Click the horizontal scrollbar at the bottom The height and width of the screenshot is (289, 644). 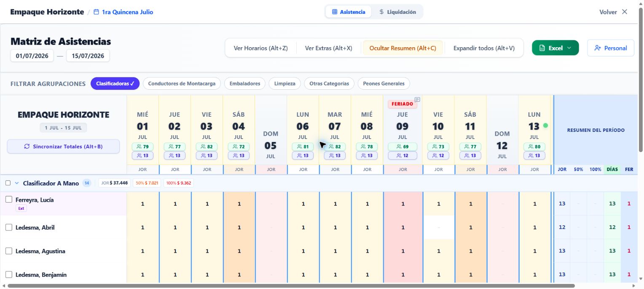(x=291, y=286)
